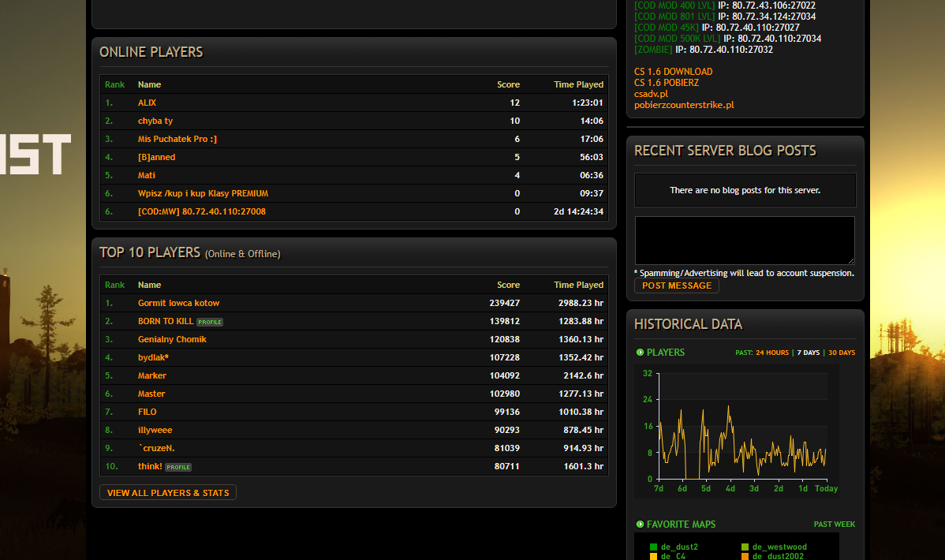Switch the players graph to 30 days

tap(842, 353)
